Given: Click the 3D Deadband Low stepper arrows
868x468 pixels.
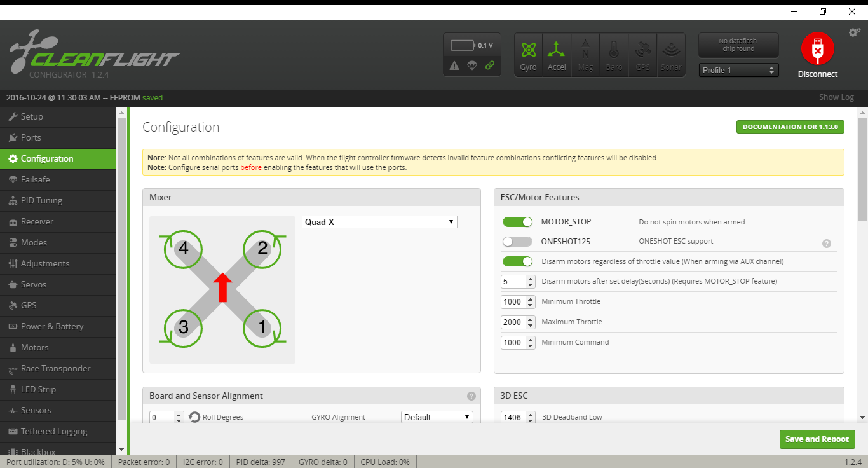Looking at the screenshot, I should 531,418.
